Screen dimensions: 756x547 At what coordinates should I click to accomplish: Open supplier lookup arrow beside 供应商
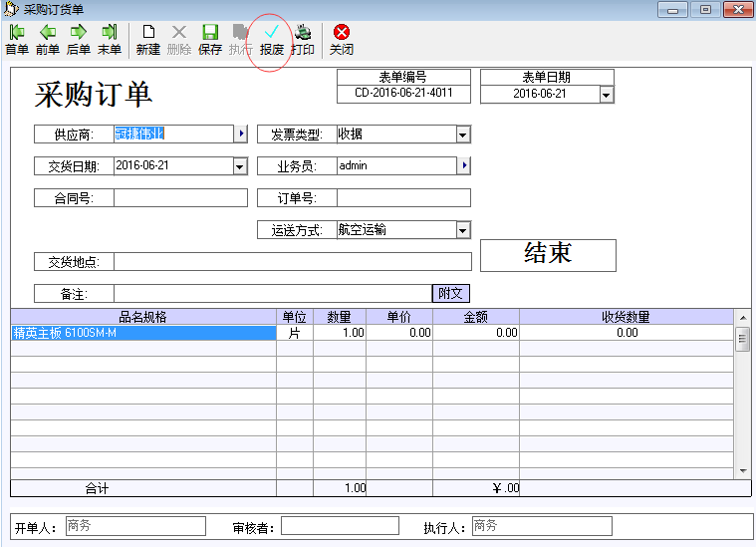pos(241,134)
